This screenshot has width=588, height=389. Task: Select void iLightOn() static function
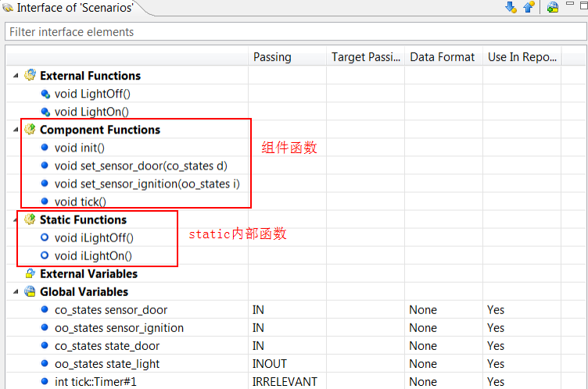(x=93, y=256)
